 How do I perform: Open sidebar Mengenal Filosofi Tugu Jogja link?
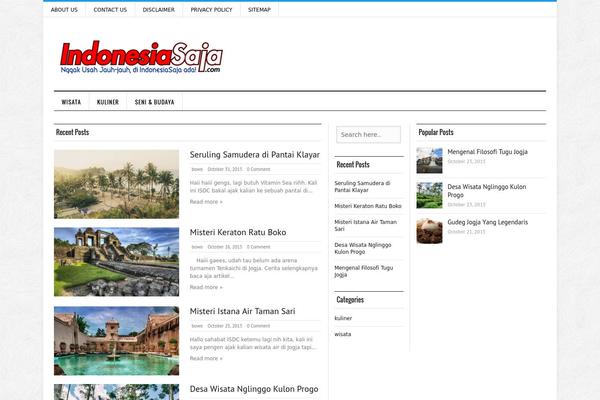(364, 271)
